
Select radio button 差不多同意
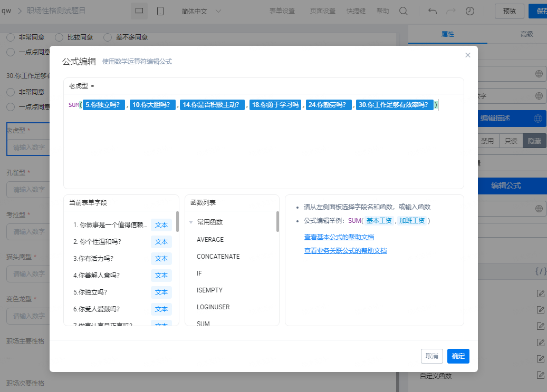coord(108,37)
